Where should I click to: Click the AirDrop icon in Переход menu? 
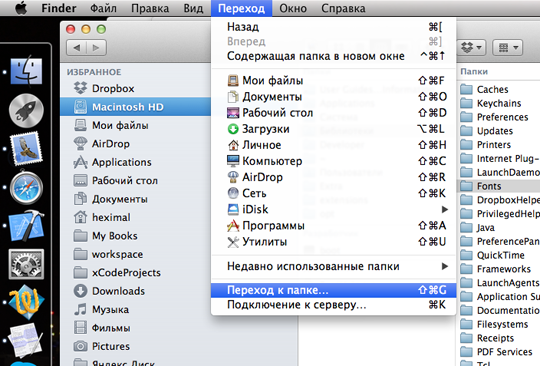[233, 177]
